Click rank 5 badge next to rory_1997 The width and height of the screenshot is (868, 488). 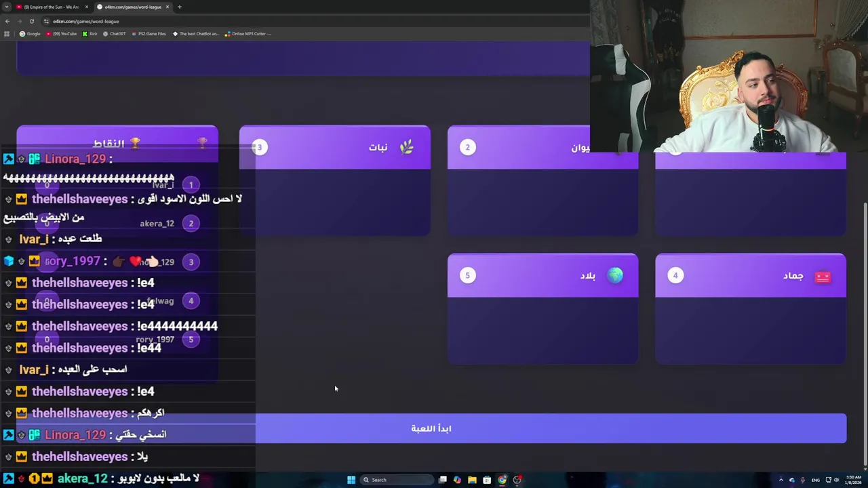pyautogui.click(x=191, y=340)
